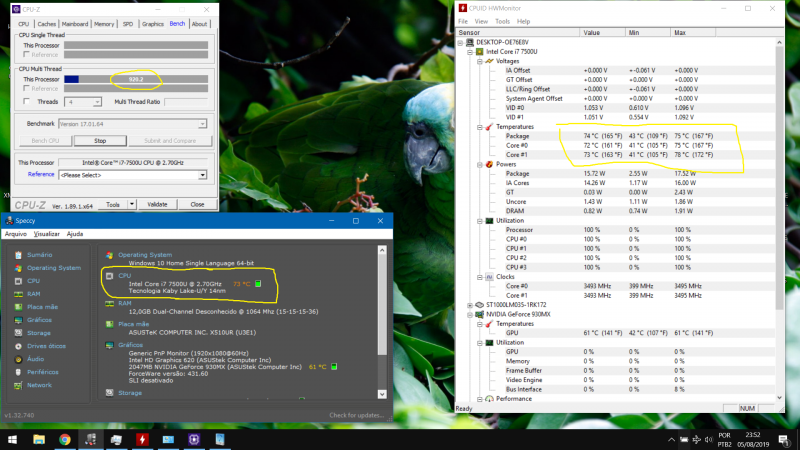Click the Intel Core i7 7500U icon in HWMonitor
This screenshot has width=800, height=450.
[x=480, y=52]
